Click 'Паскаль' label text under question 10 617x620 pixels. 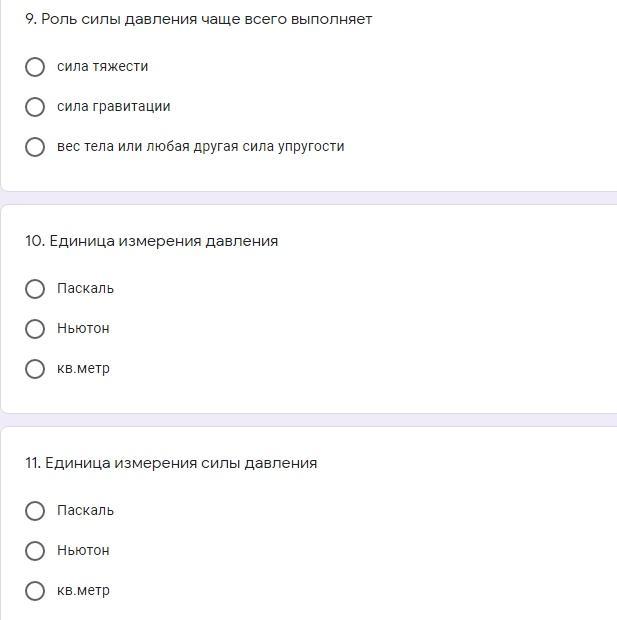pyautogui.click(x=85, y=288)
